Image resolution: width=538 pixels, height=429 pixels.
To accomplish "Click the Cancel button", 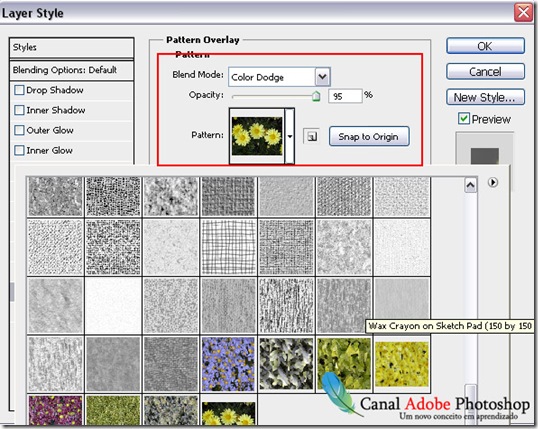I will pyautogui.click(x=485, y=72).
